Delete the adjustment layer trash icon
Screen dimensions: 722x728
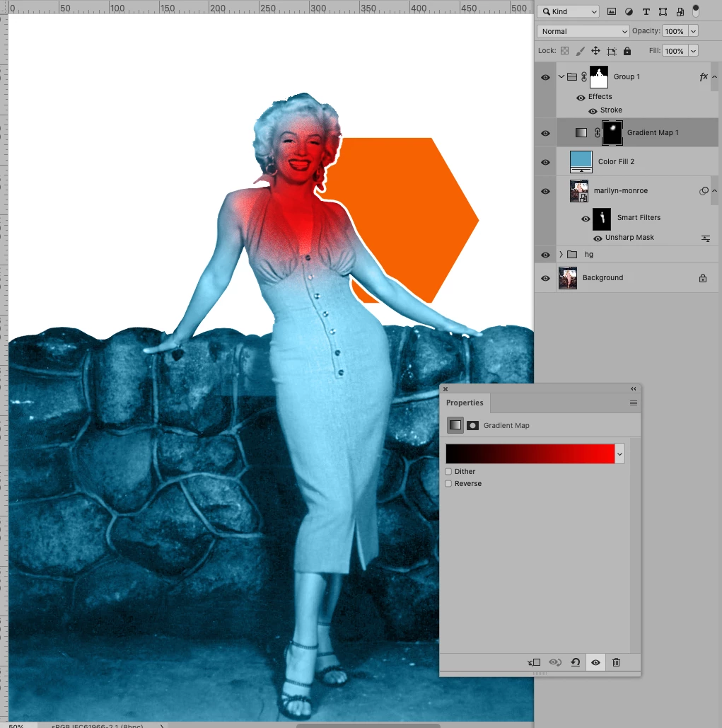[x=616, y=662]
